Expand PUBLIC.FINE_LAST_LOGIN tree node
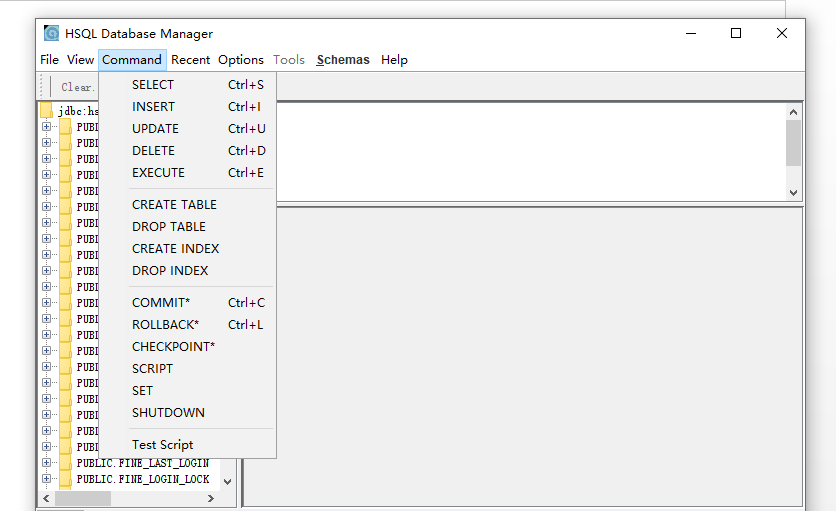Image resolution: width=836 pixels, height=511 pixels. (x=46, y=463)
